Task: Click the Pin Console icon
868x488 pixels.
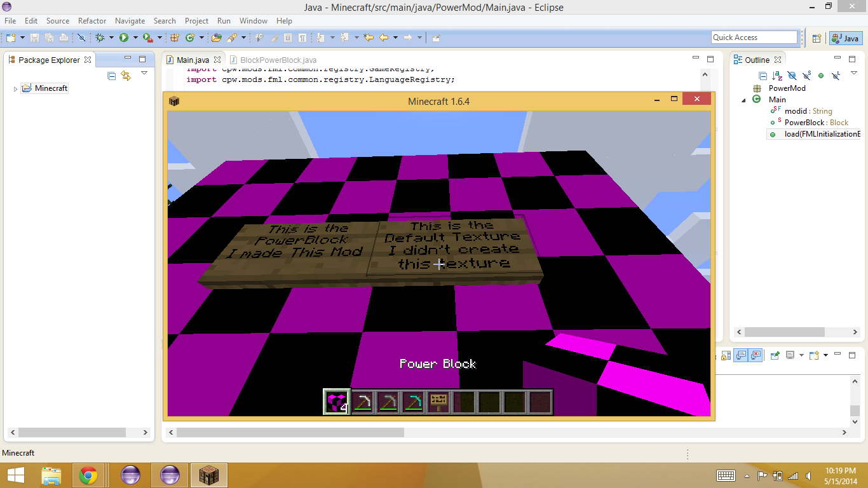Action: (775, 355)
